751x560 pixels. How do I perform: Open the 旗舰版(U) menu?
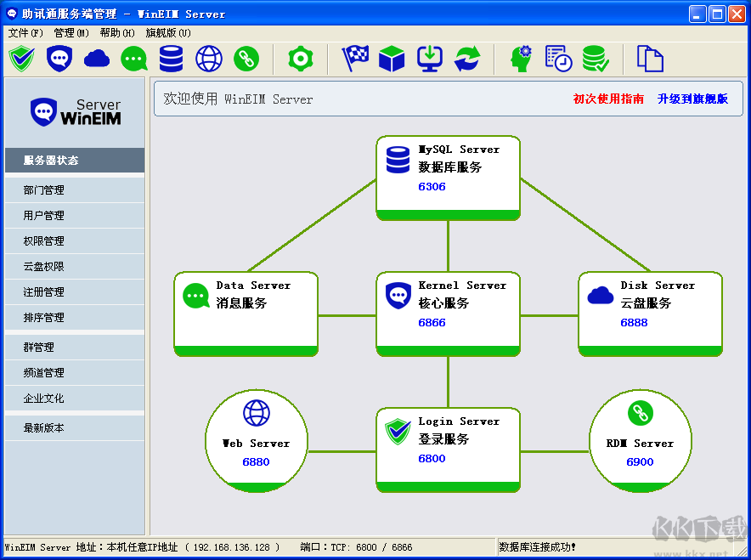pos(168,33)
